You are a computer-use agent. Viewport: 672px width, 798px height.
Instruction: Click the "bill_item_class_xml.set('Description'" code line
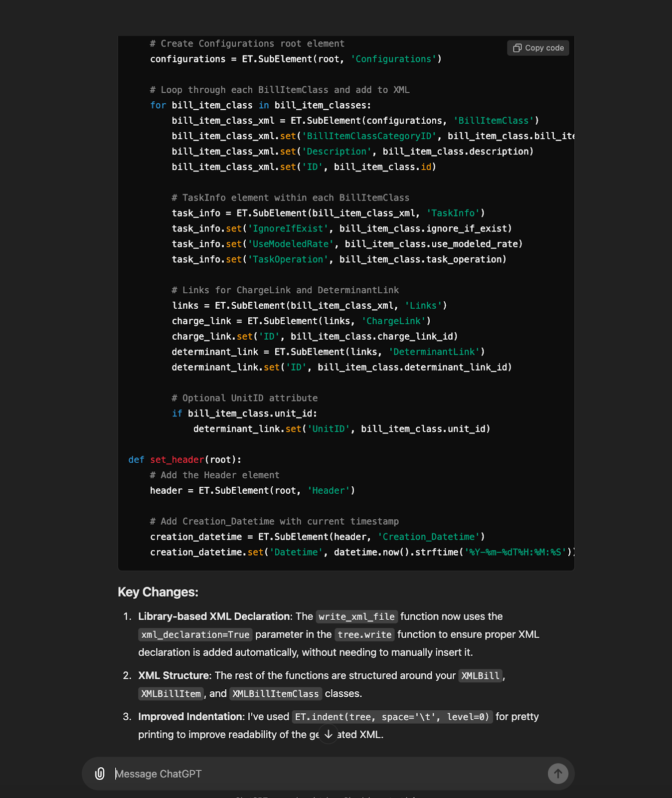click(352, 151)
